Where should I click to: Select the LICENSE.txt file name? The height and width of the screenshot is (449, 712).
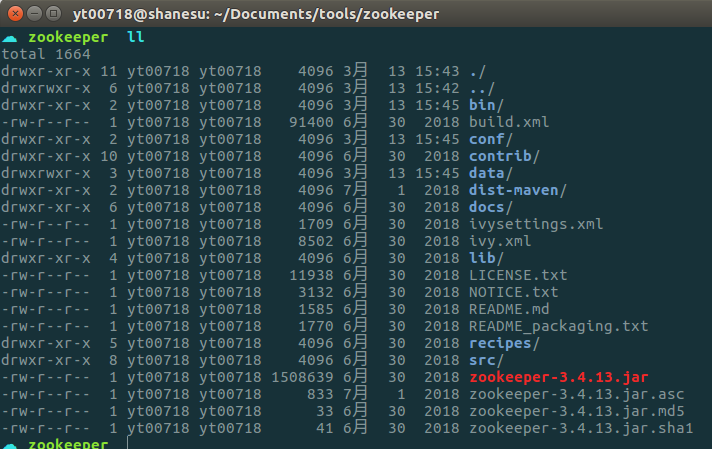(x=518, y=275)
